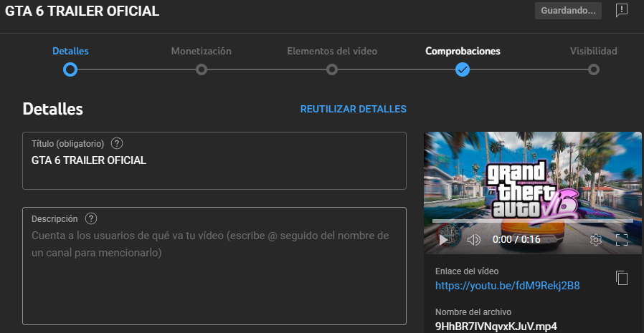Viewport: 644px width, 333px height.
Task: Open the Comprobaciones step
Action: pos(463,52)
